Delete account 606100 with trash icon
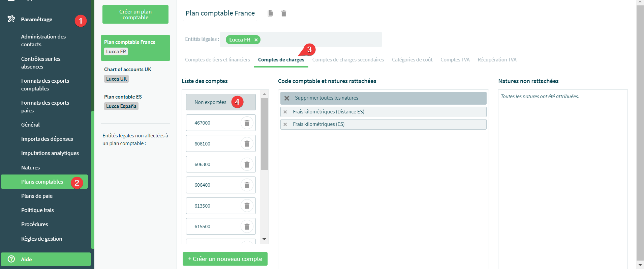The image size is (644, 269). [247, 144]
